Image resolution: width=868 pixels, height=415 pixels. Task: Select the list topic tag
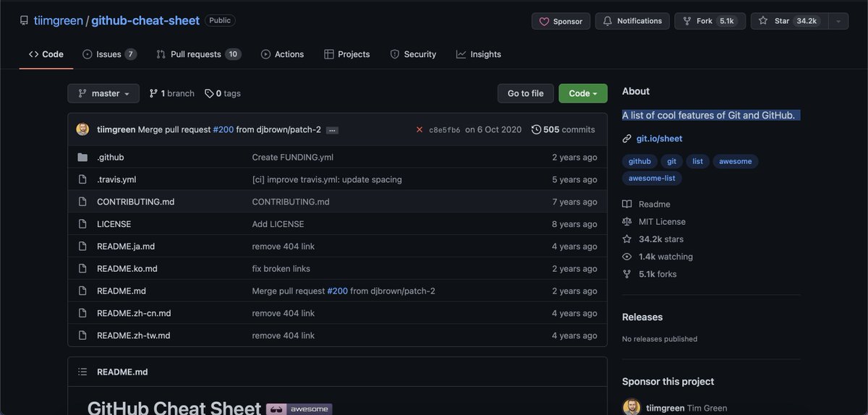click(x=697, y=161)
